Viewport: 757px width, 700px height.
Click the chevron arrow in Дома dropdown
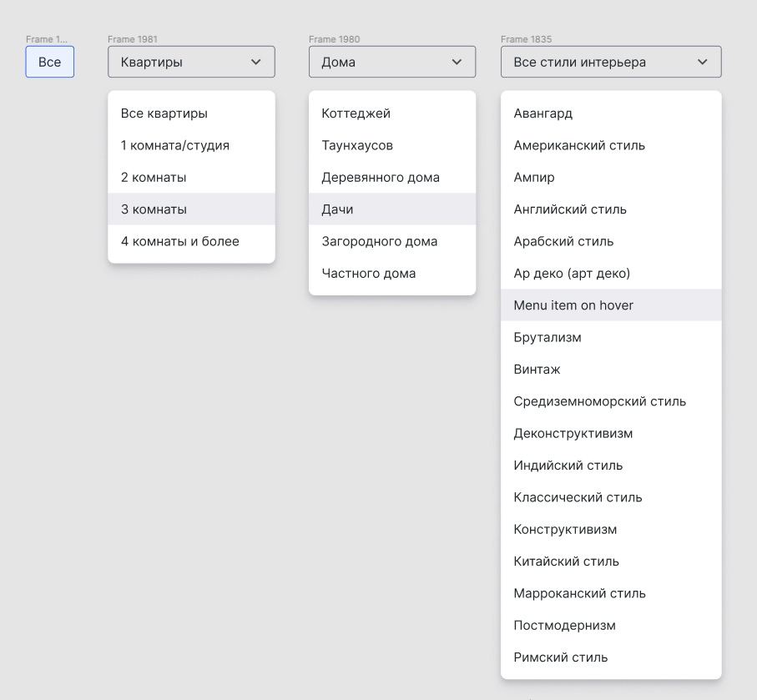point(457,62)
